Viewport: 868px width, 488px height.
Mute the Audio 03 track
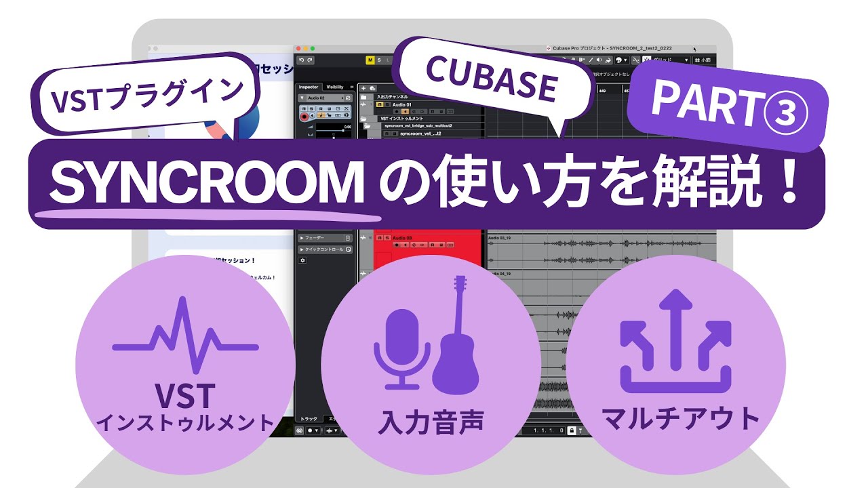380,238
